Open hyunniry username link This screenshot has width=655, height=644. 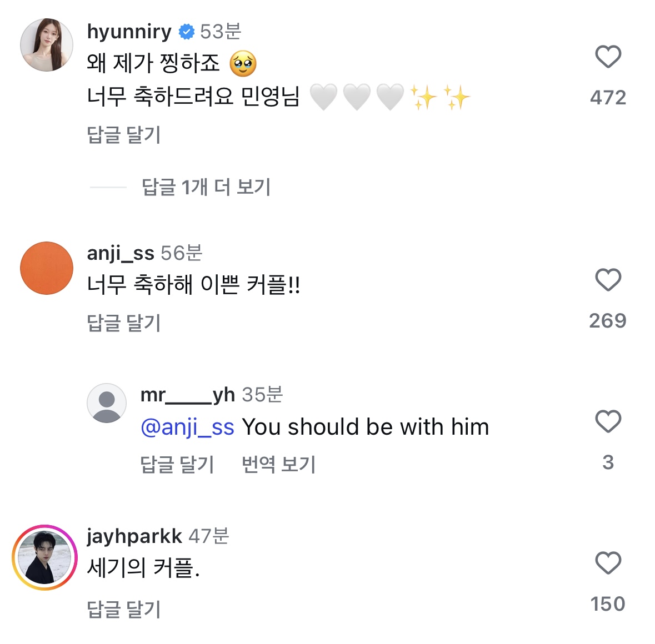[129, 32]
